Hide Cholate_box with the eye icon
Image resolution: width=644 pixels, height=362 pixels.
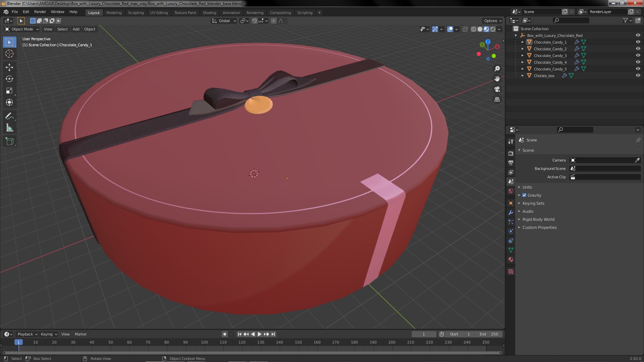pyautogui.click(x=638, y=75)
